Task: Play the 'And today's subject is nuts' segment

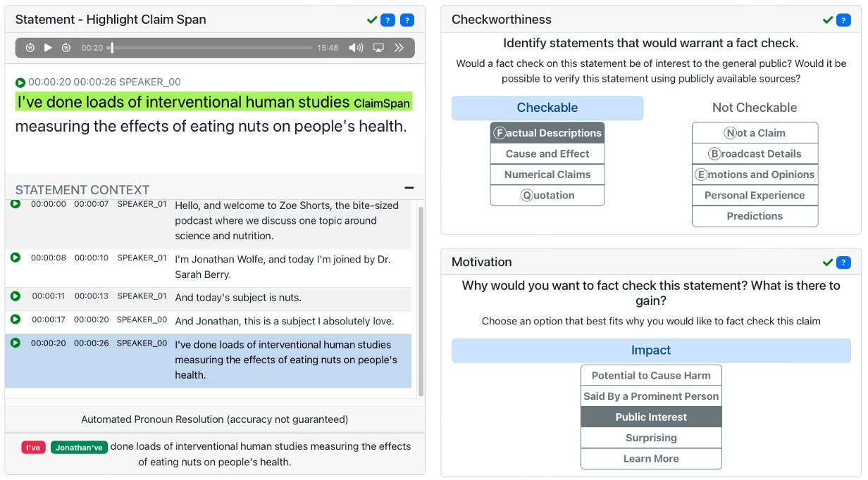Action: (x=15, y=295)
